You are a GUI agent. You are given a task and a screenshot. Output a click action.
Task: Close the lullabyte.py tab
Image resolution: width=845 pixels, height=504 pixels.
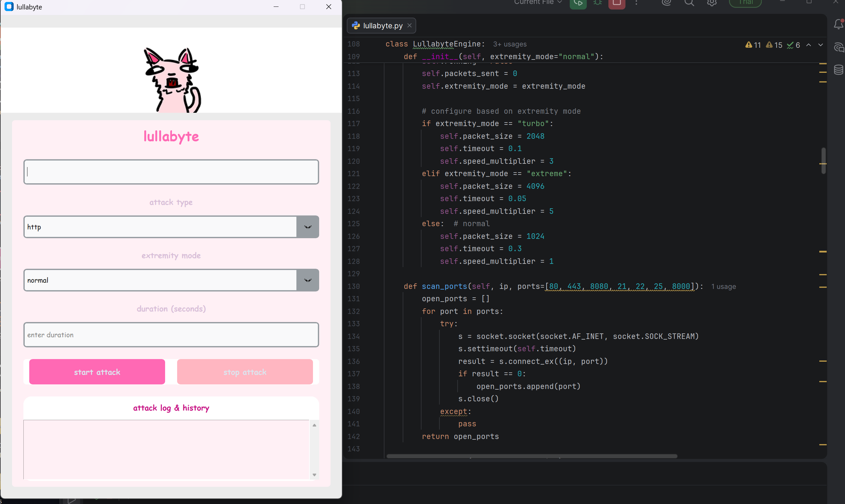409,25
